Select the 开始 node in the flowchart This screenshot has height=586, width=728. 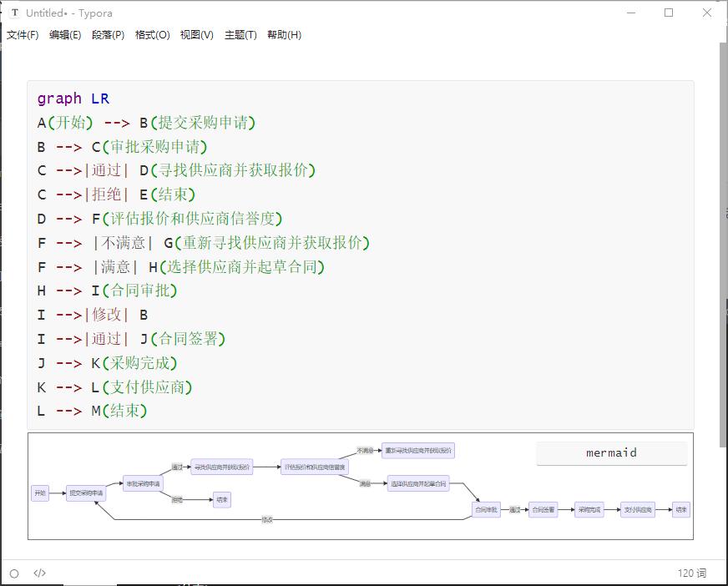click(x=38, y=493)
